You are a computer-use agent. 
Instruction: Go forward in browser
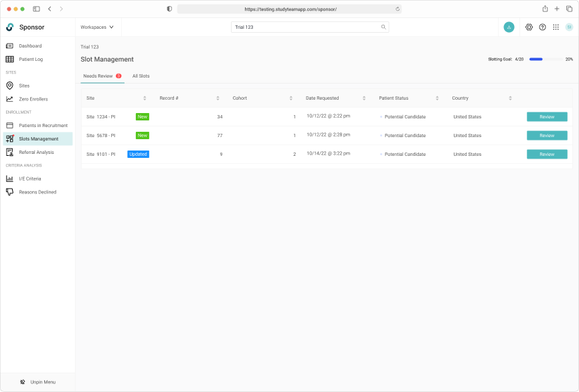[x=62, y=9]
